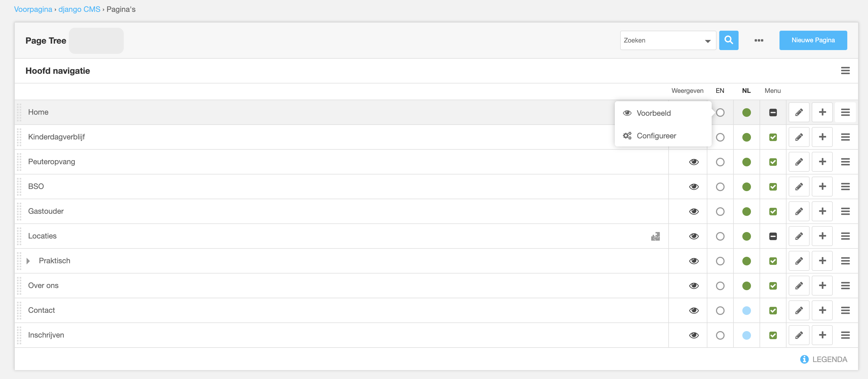Follow the django CMS breadcrumb link
The height and width of the screenshot is (379, 868).
pyautogui.click(x=79, y=9)
